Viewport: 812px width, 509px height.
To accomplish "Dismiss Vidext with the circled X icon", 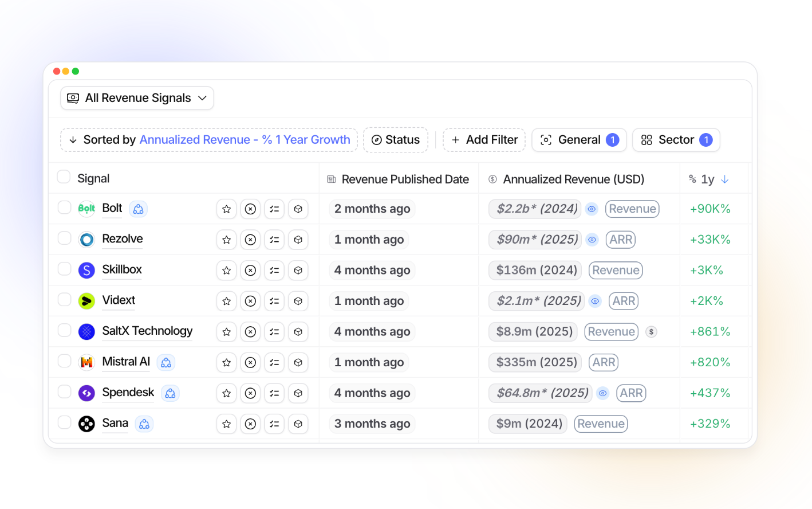I will coord(250,301).
